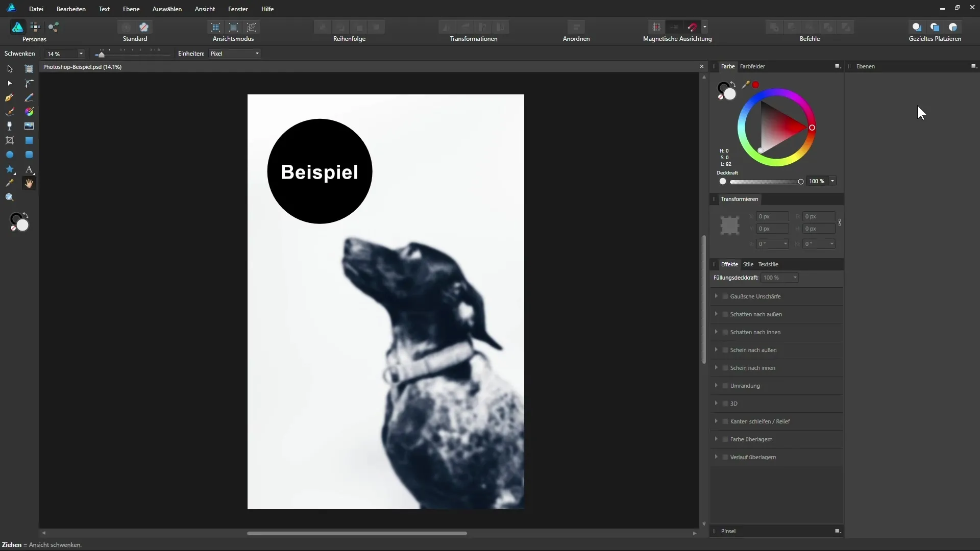
Task: Enable Gaußsche Unschärfe effect checkbox
Action: 725,296
